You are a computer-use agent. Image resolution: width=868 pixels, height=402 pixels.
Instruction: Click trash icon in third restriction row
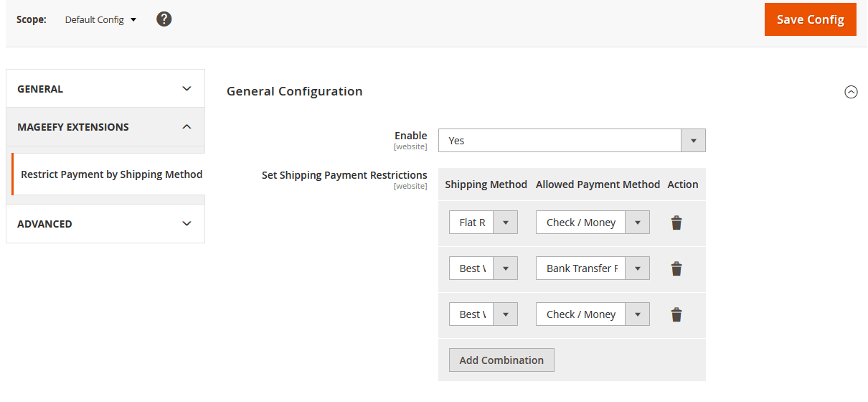click(x=676, y=314)
